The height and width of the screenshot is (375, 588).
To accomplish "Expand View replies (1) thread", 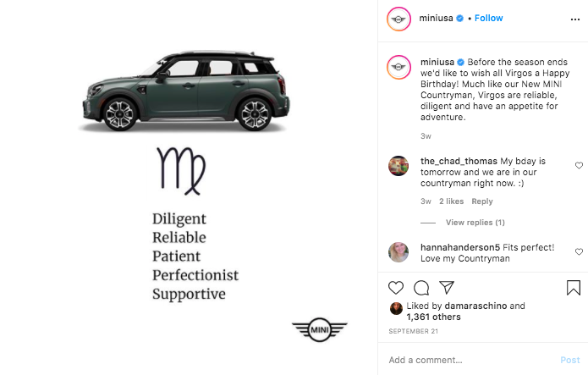I will pyautogui.click(x=475, y=223).
